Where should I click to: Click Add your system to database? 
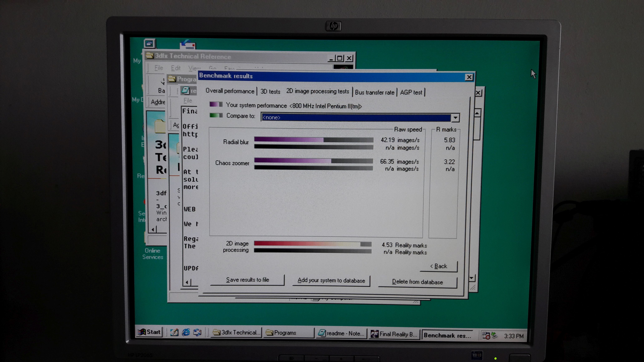click(331, 281)
